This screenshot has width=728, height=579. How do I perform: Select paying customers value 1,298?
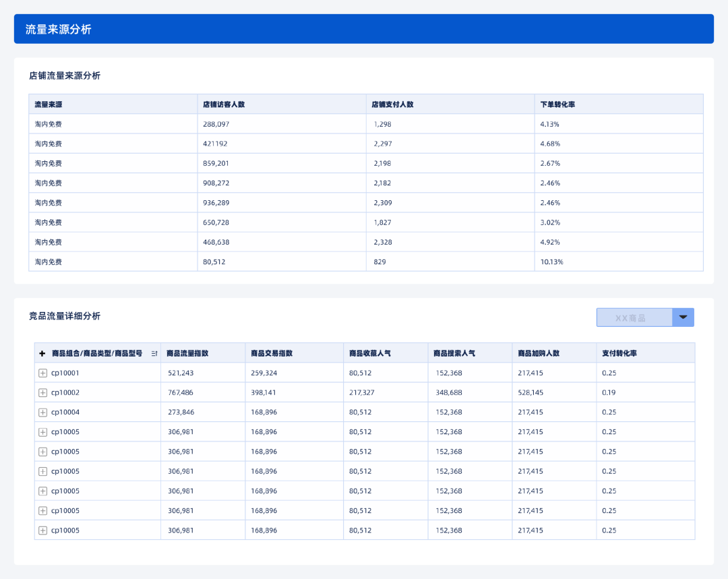click(x=383, y=124)
